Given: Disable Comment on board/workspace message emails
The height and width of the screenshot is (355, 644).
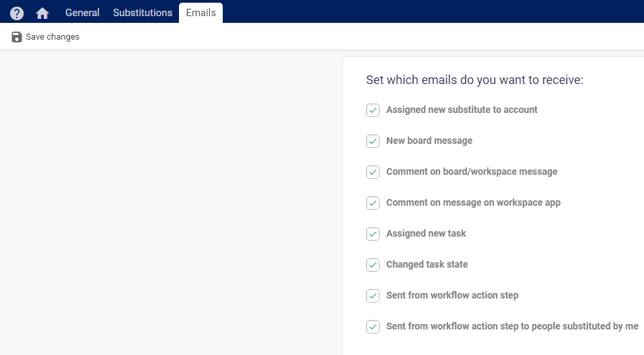Looking at the screenshot, I should coord(373,172).
